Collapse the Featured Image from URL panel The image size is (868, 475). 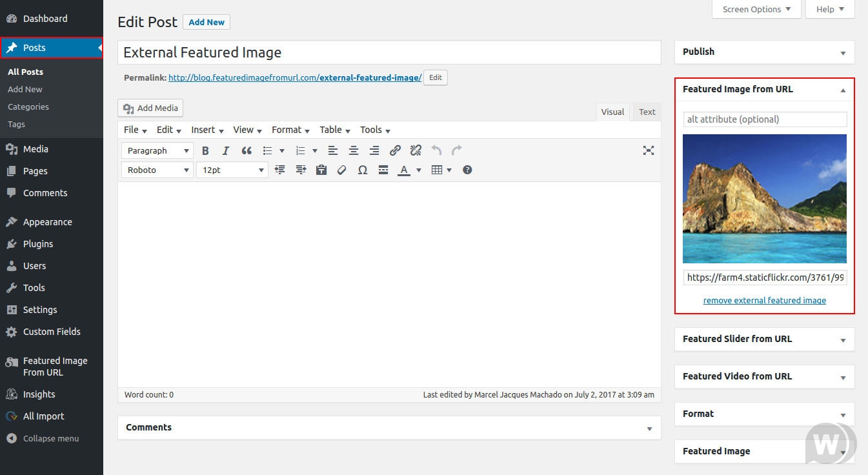[843, 90]
